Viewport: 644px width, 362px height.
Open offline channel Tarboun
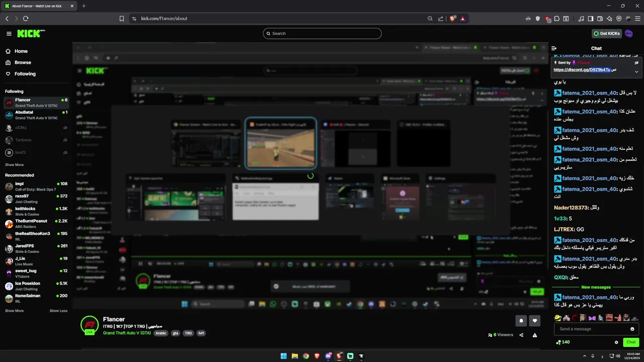click(x=36, y=140)
